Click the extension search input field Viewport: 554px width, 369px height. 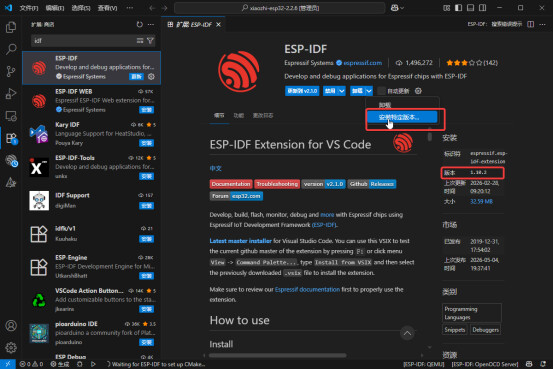(83, 41)
